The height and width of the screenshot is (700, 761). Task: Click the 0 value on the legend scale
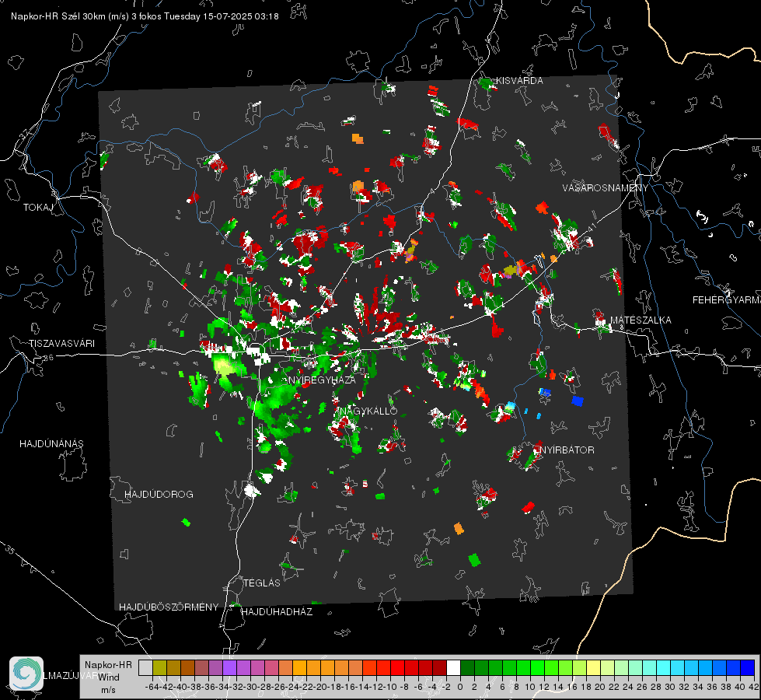(460, 687)
